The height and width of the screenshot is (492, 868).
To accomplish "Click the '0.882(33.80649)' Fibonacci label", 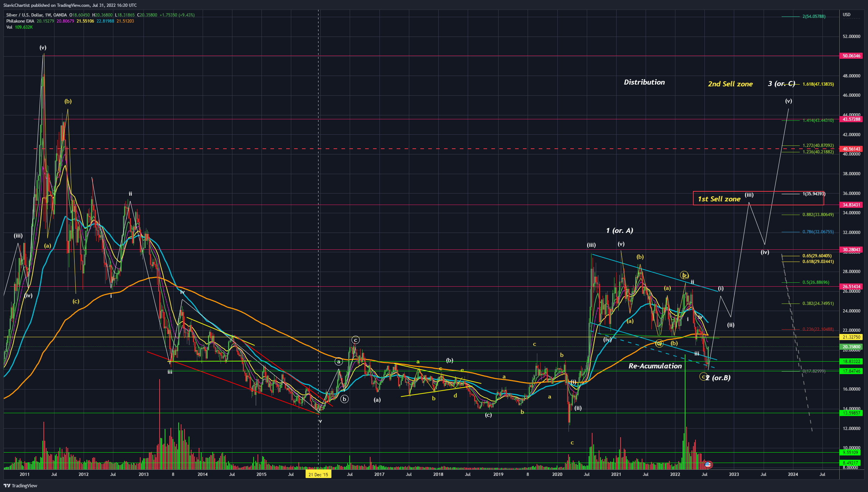I will point(818,215).
